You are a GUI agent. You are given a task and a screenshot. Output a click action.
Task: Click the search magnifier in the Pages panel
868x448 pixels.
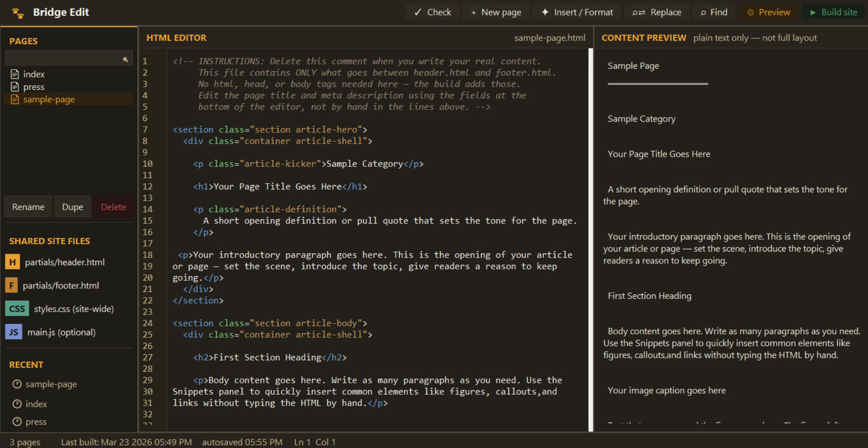point(125,58)
